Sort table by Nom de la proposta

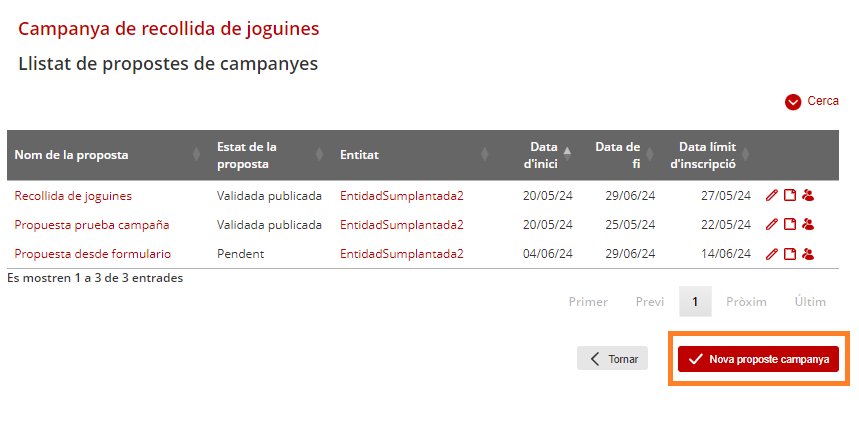pyautogui.click(x=108, y=155)
